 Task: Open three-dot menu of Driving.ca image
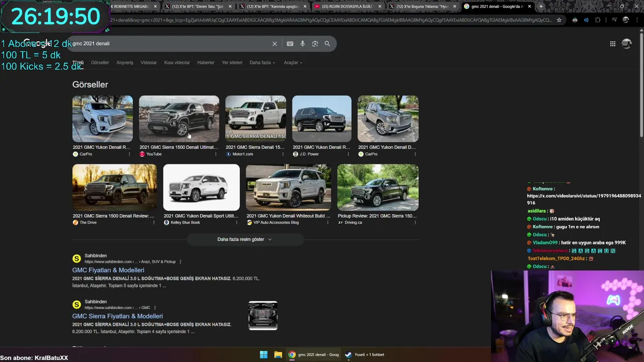415,223
